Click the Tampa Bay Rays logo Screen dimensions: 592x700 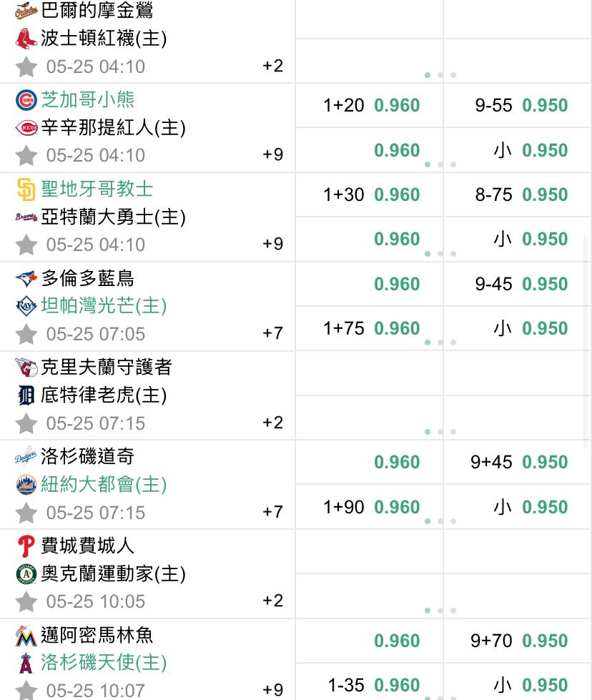tap(26, 306)
